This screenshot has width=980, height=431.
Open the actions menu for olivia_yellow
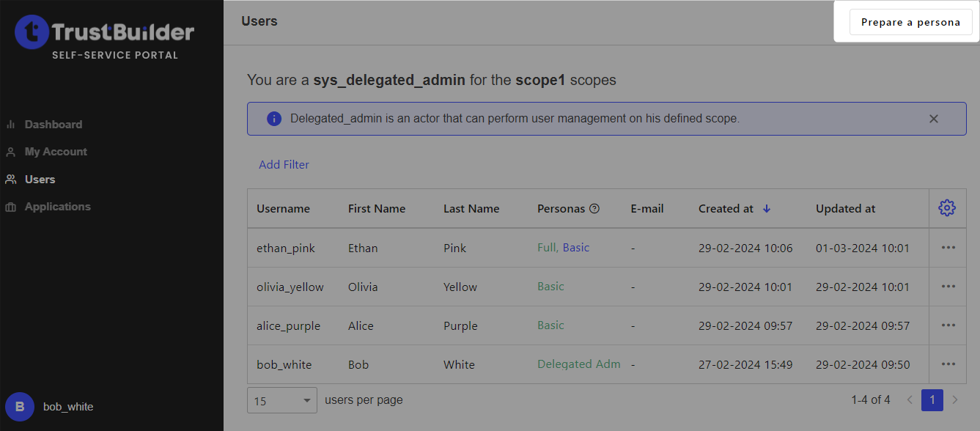(948, 287)
